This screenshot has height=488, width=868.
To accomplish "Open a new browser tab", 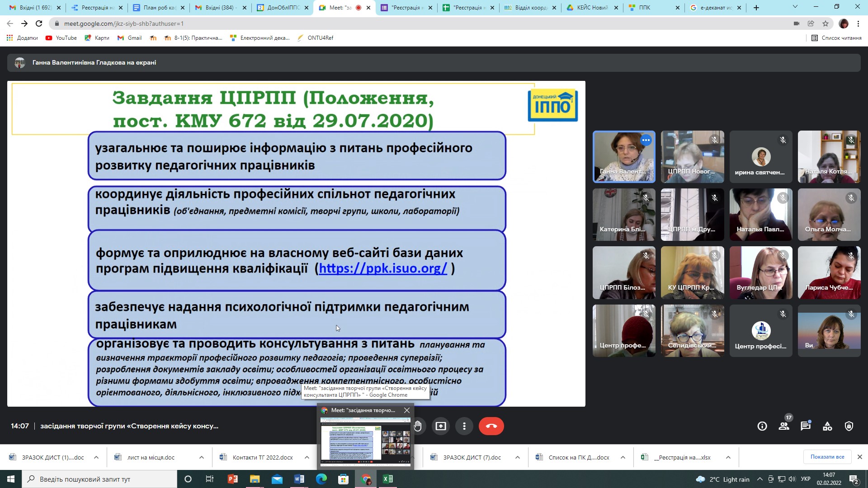I will click(x=756, y=8).
